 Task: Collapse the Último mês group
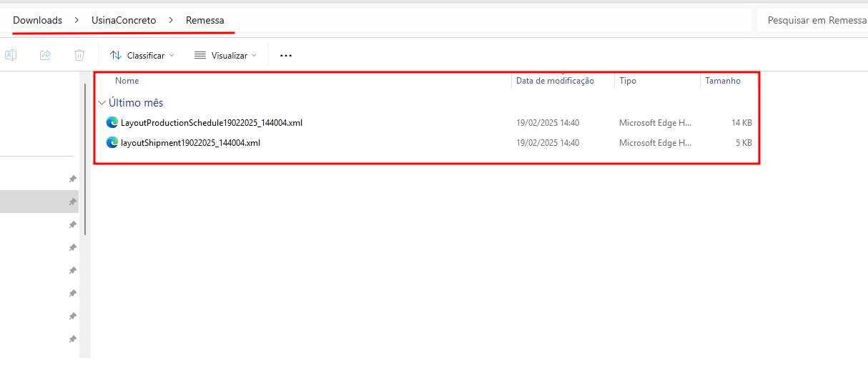click(102, 103)
